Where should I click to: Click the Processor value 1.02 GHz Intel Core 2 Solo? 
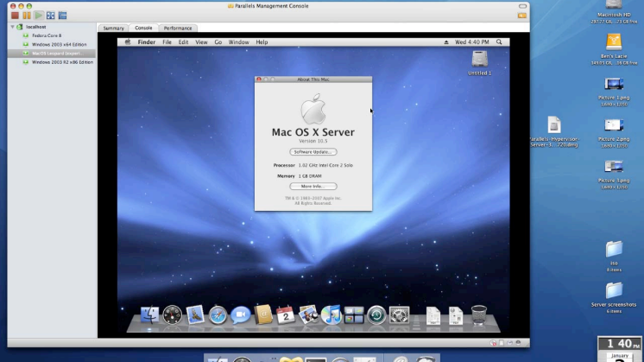(325, 165)
